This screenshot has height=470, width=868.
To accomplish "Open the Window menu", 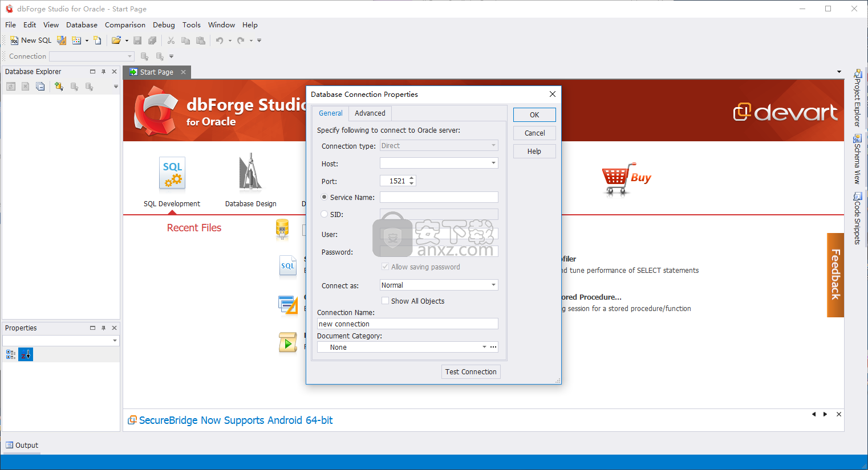I will click(x=221, y=25).
